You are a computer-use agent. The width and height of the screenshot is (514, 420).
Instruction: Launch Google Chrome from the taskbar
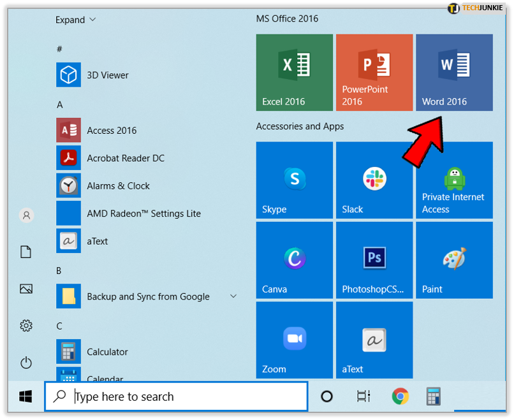[400, 396]
